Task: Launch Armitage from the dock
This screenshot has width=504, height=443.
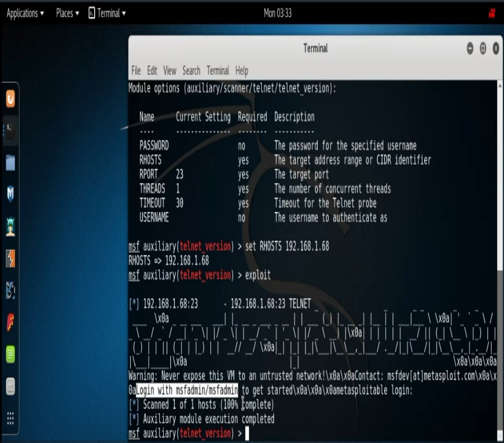Action: click(10, 227)
